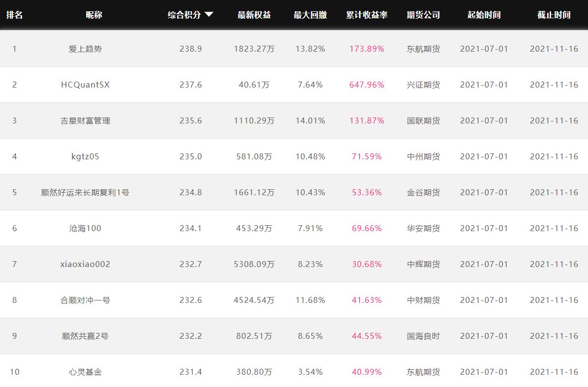The height and width of the screenshot is (387, 588).
Task: Click the score 235.0
Action: (190, 156)
